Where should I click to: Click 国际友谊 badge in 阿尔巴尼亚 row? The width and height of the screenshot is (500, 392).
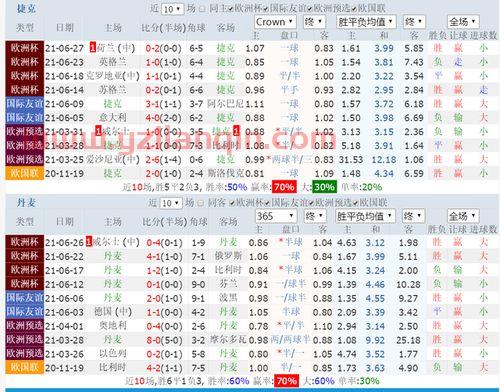25,104
